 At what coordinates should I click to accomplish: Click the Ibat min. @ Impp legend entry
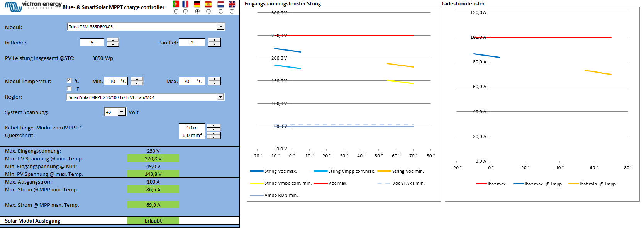coord(592,184)
